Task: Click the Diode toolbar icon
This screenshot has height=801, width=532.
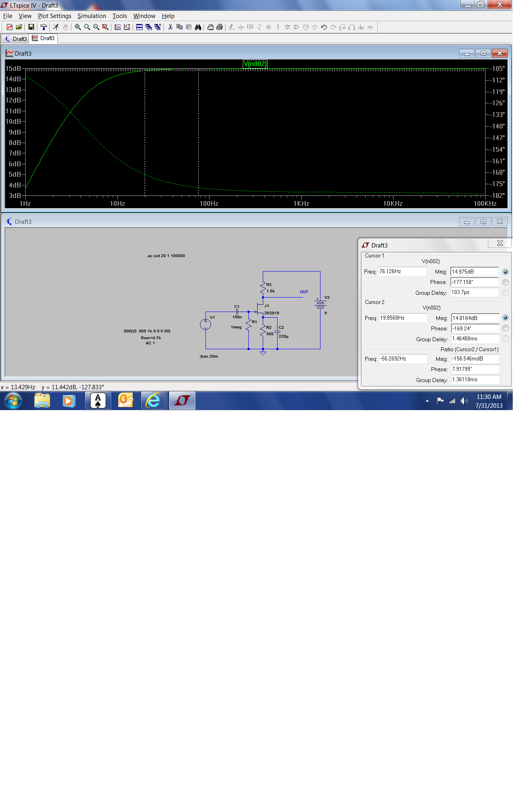Action: 287,27
